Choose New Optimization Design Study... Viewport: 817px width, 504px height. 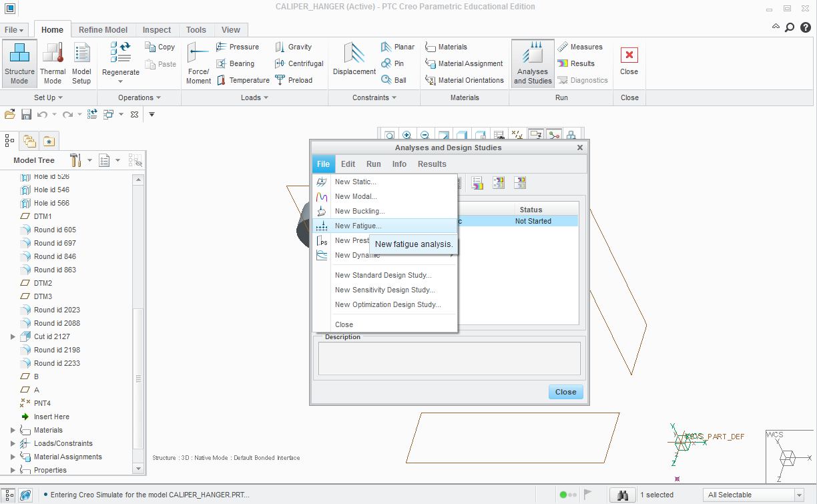[x=385, y=304]
